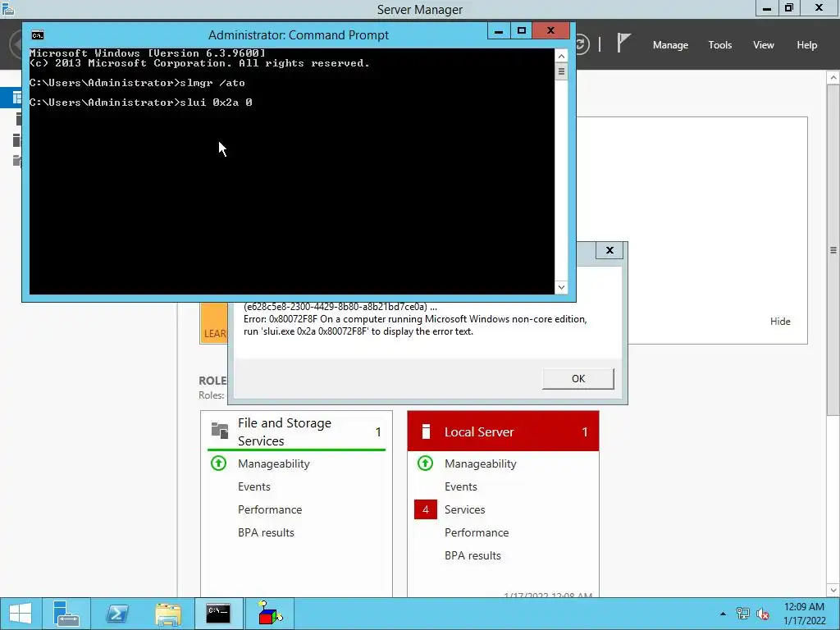Click Events under Local Server
This screenshot has width=840, height=630.
click(x=461, y=486)
